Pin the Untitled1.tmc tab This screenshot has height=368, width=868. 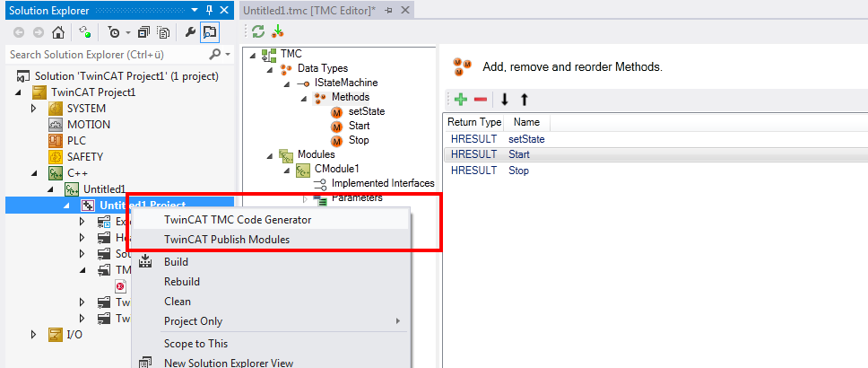[388, 10]
